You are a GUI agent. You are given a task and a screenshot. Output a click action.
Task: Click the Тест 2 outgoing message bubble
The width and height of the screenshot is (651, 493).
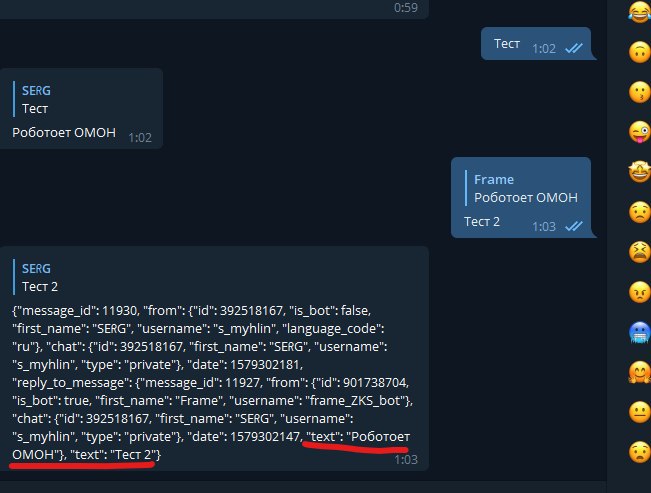(521, 197)
